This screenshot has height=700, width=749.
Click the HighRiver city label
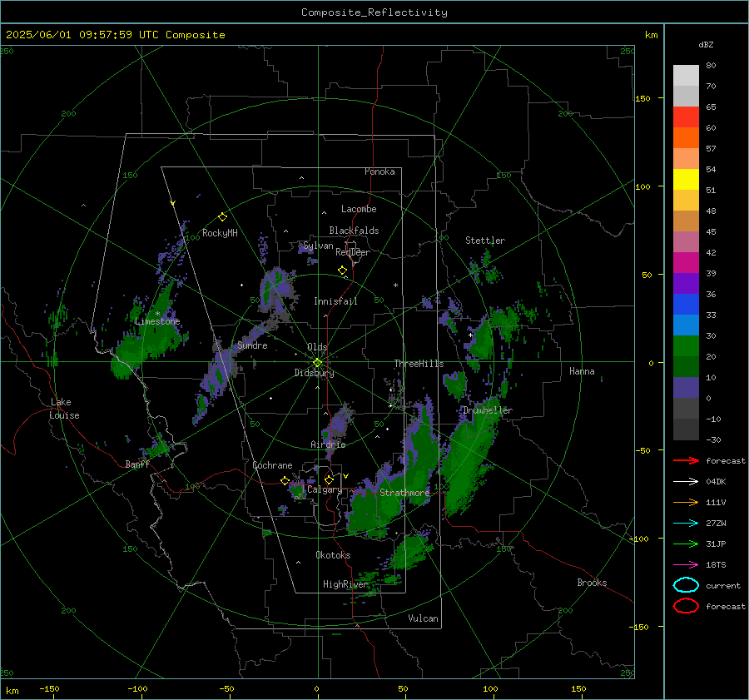[345, 584]
